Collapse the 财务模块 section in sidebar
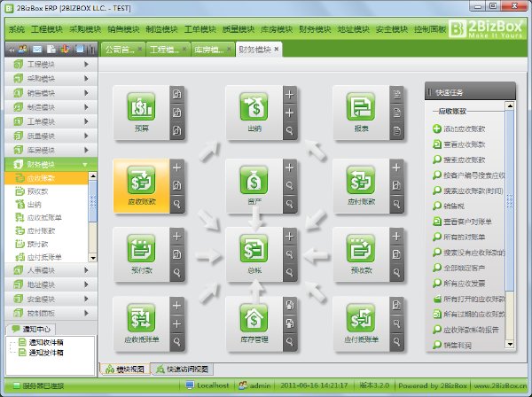Viewport: 532px width, 397px height. click(51, 165)
